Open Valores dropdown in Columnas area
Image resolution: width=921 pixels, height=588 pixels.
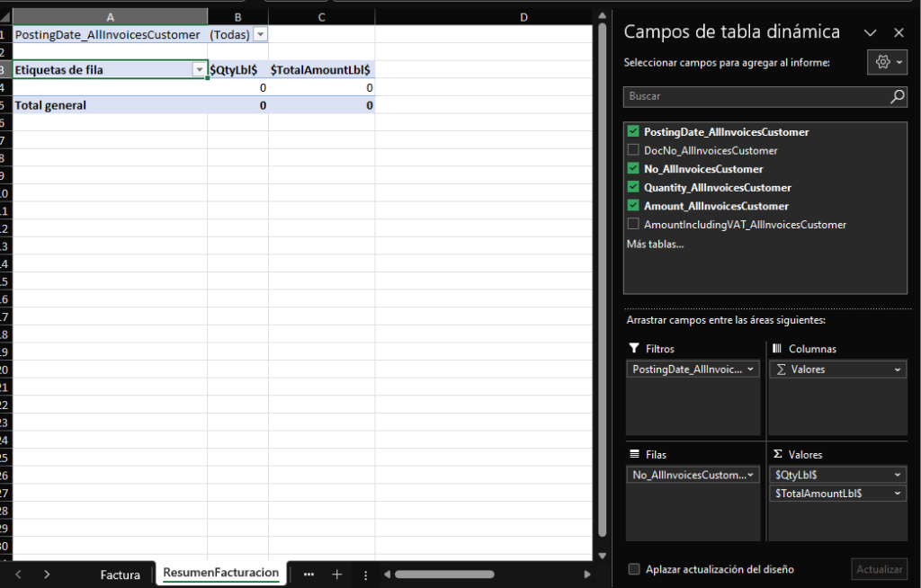click(x=897, y=370)
